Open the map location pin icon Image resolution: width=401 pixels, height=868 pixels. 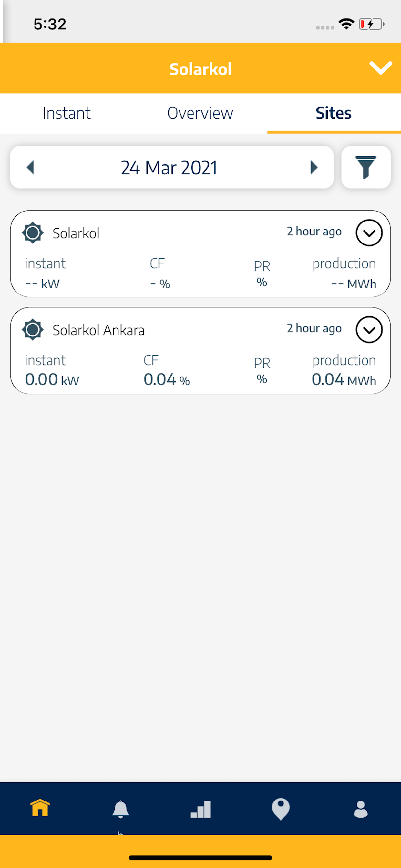click(280, 809)
